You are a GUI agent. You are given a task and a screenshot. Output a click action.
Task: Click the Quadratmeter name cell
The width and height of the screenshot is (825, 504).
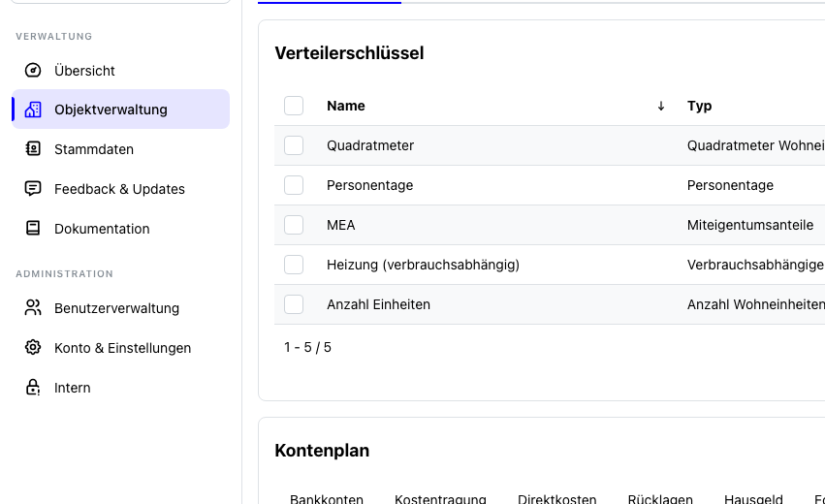(x=370, y=145)
